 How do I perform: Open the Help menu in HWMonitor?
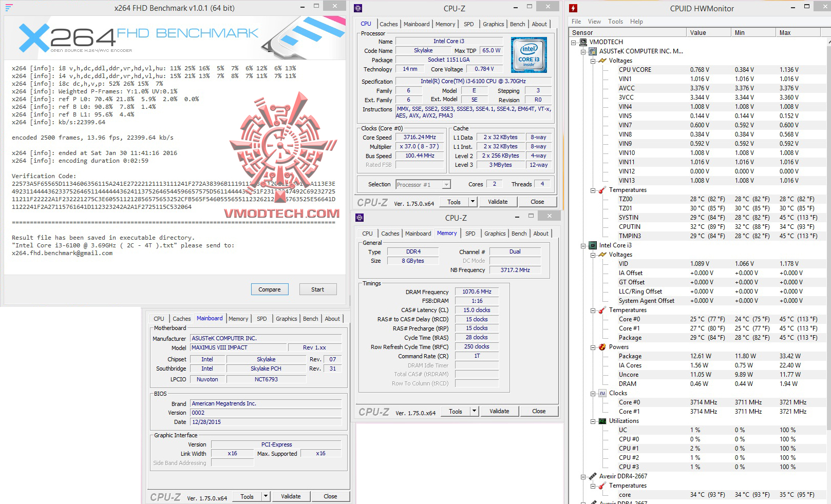point(636,22)
